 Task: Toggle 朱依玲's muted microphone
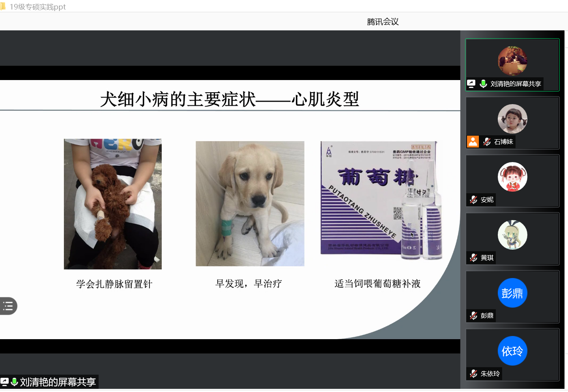pos(474,373)
